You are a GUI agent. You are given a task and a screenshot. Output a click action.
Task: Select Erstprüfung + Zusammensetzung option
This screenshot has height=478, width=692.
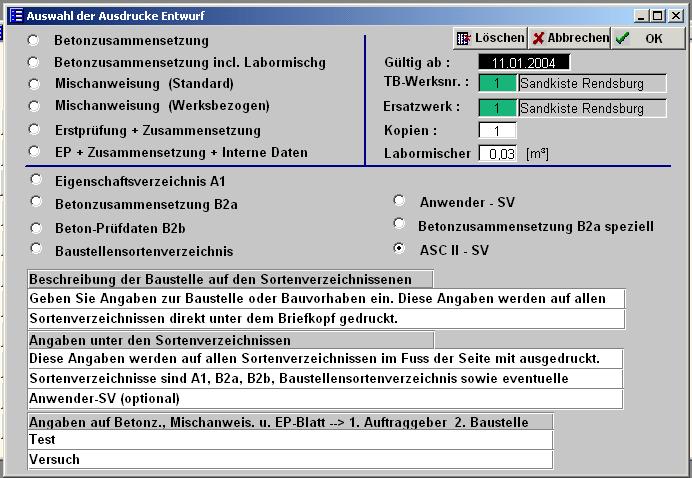pyautogui.click(x=34, y=130)
